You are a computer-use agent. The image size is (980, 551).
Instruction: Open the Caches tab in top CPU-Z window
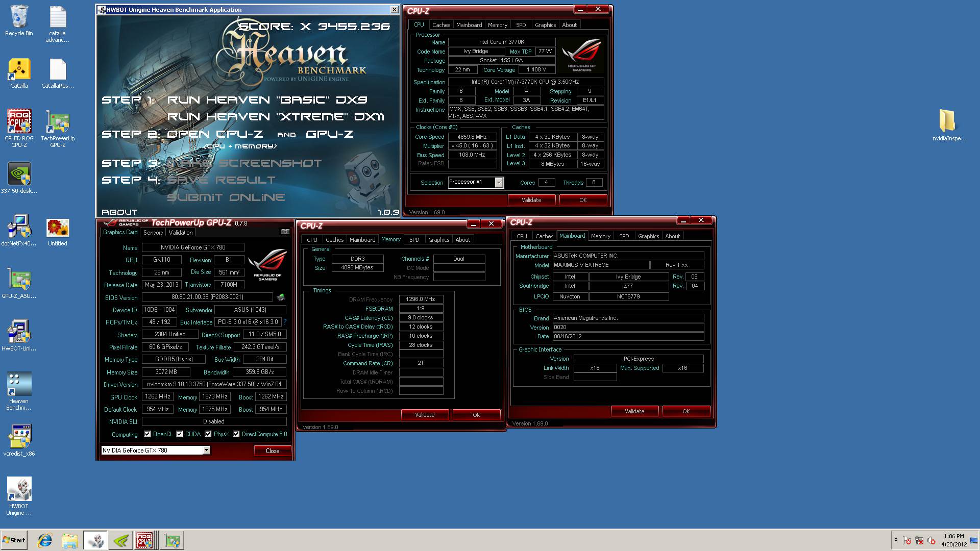pos(441,25)
